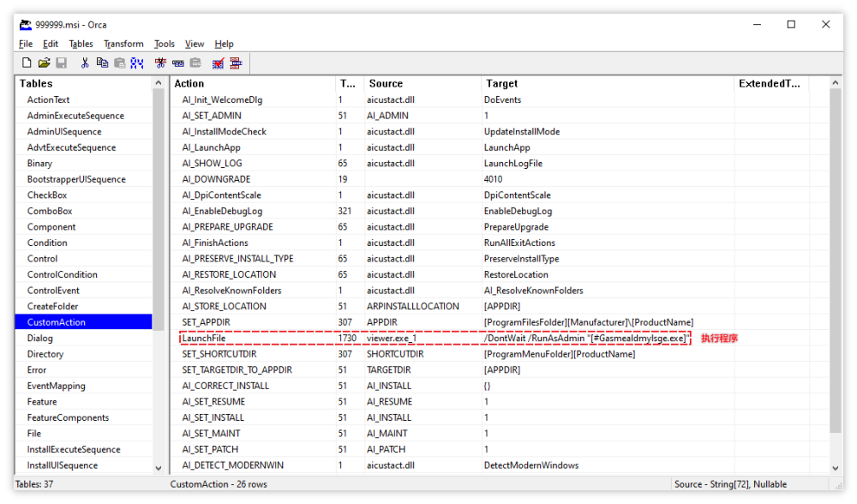This screenshot has width=857, height=504.
Task: Select the LaunchFile custom action row
Action: coord(434,339)
